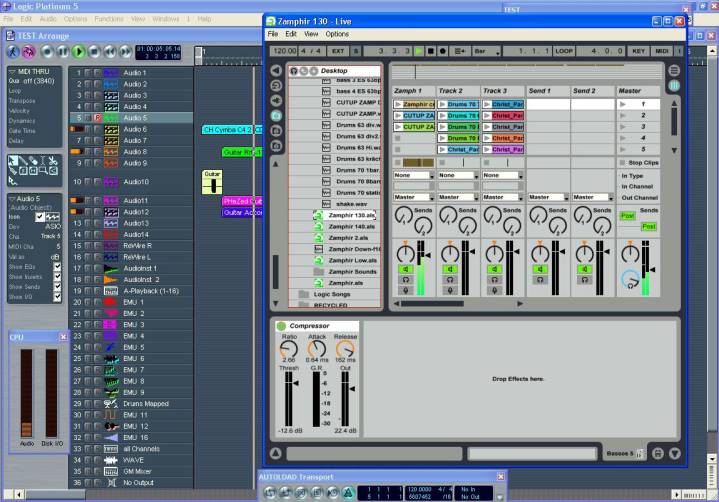The image size is (719, 502).
Task: Click the highlighted Session view selector icon in Live
Action: (x=674, y=85)
